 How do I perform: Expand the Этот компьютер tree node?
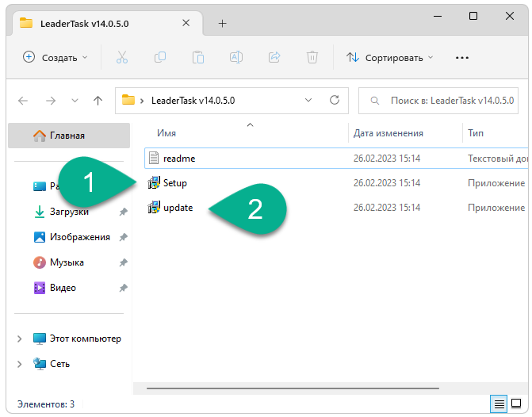(x=20, y=339)
